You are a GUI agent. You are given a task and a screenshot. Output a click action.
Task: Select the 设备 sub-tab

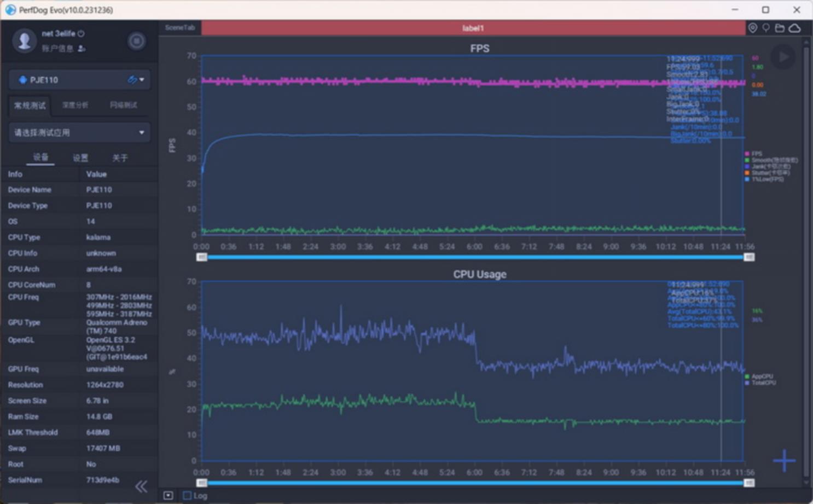(40, 158)
